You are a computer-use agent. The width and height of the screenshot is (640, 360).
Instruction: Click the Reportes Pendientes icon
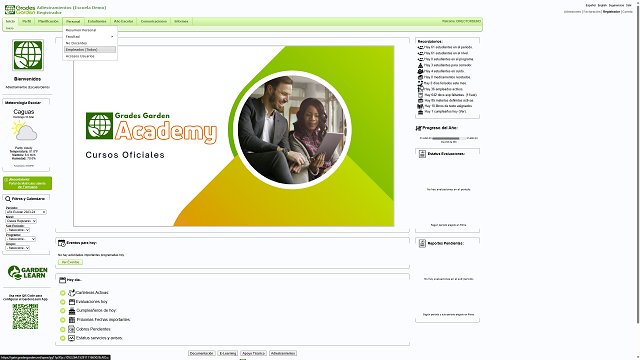coord(422,243)
